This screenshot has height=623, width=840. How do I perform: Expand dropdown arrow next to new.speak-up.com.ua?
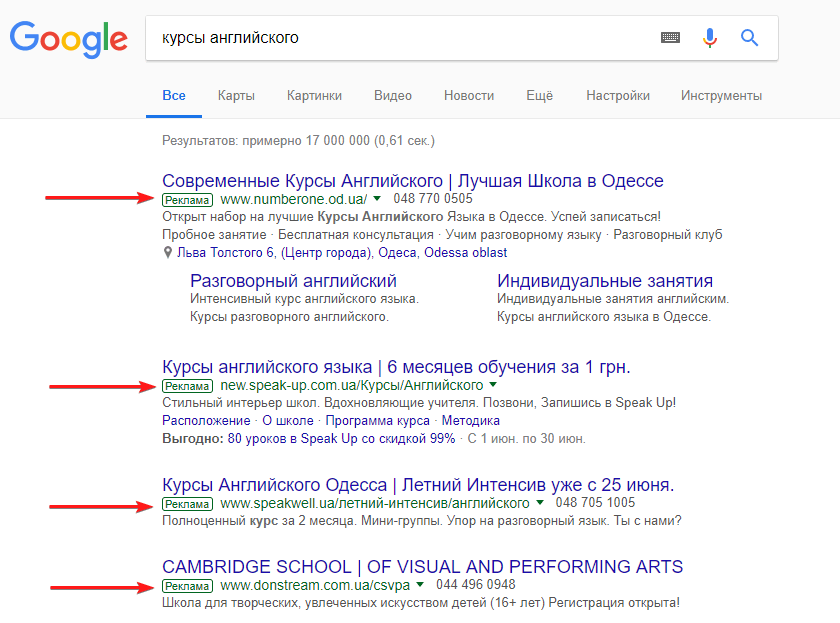493,385
